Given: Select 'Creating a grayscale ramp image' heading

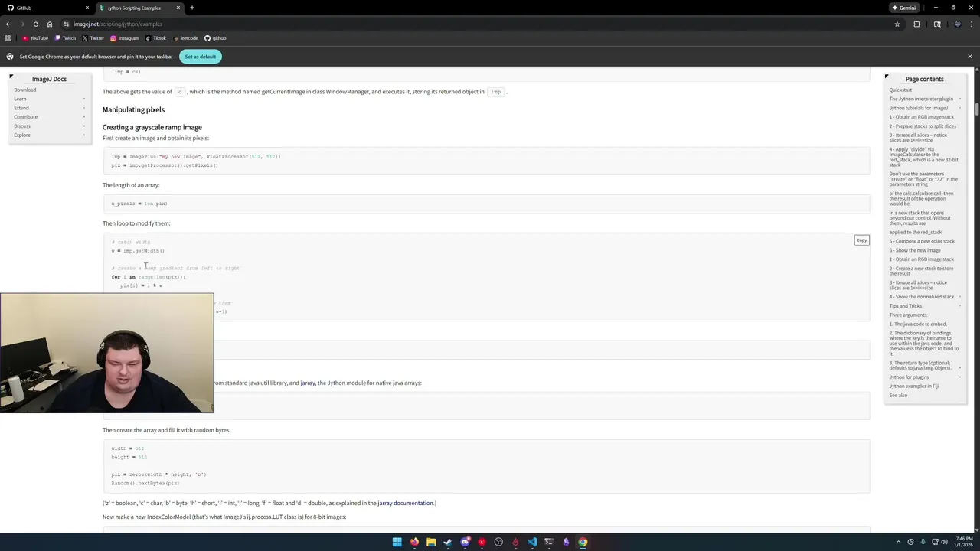Looking at the screenshot, I should pos(152,127).
